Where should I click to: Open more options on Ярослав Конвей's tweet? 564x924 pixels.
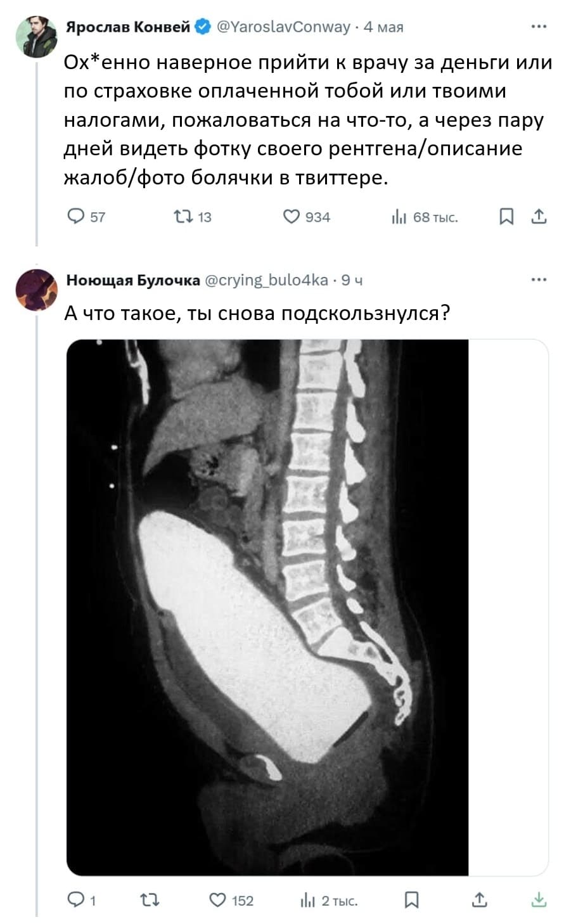pyautogui.click(x=539, y=27)
